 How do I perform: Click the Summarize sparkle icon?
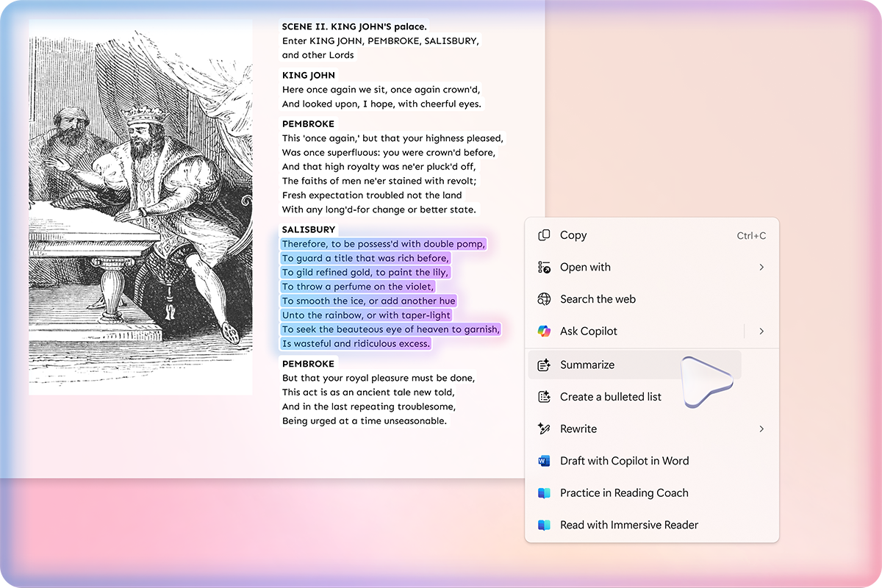pyautogui.click(x=544, y=365)
